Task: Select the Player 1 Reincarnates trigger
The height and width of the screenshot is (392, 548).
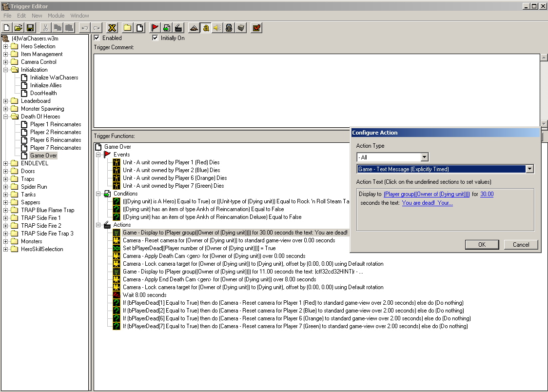Action: 56,124
